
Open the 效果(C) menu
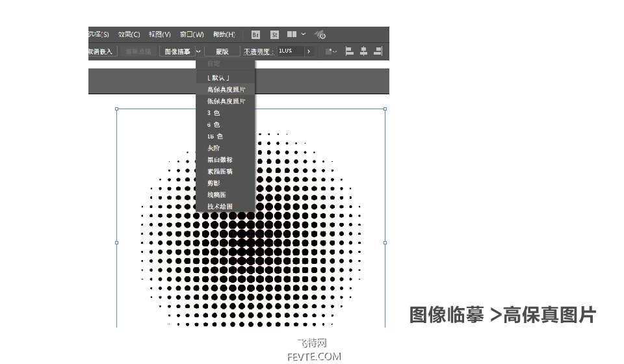tap(128, 34)
